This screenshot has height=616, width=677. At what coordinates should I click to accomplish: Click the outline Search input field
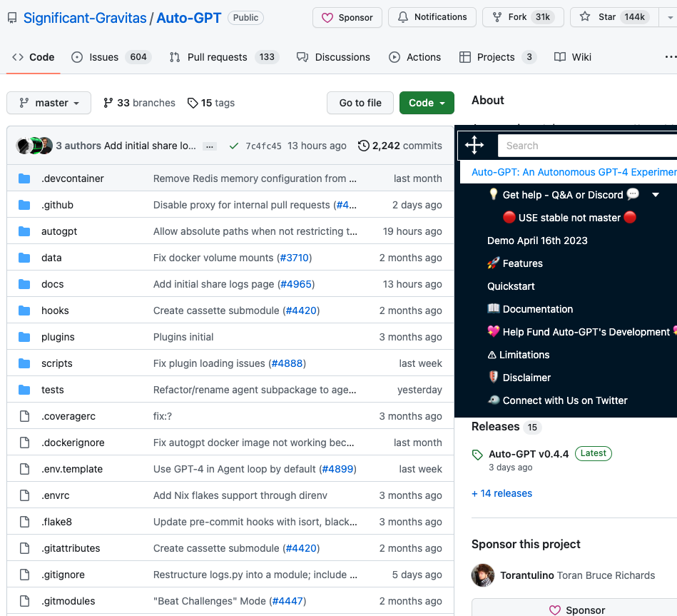(x=587, y=146)
